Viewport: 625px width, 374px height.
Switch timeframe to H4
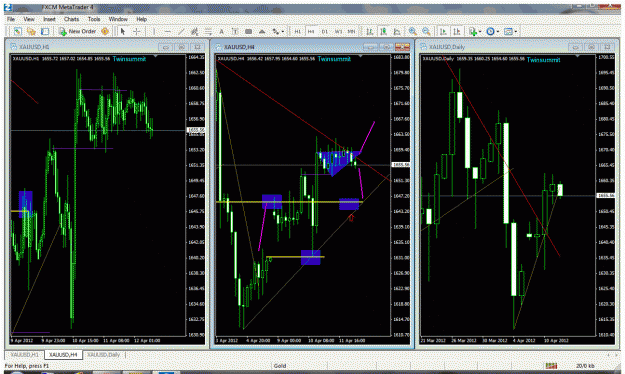[311, 31]
